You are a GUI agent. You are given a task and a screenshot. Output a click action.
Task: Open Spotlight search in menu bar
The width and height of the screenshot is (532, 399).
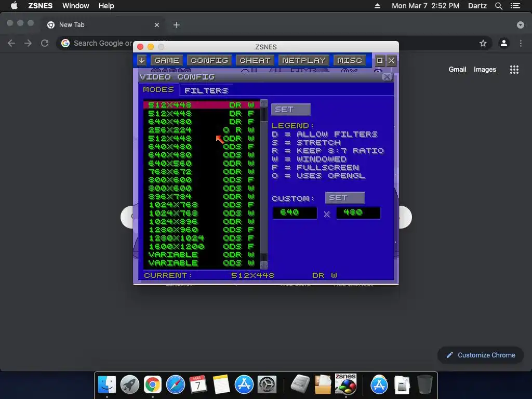[498, 6]
